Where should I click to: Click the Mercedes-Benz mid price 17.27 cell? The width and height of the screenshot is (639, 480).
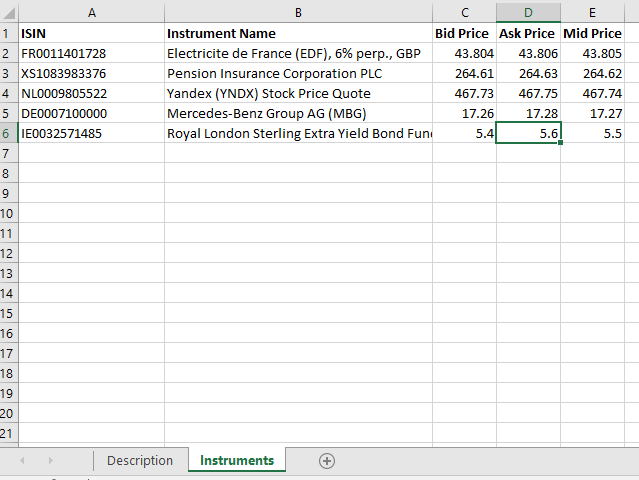pyautogui.click(x=592, y=113)
